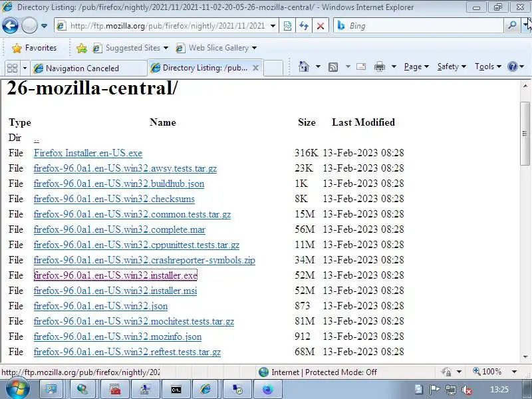Click the magnifier Search button
The height and width of the screenshot is (399, 532).
tap(512, 26)
